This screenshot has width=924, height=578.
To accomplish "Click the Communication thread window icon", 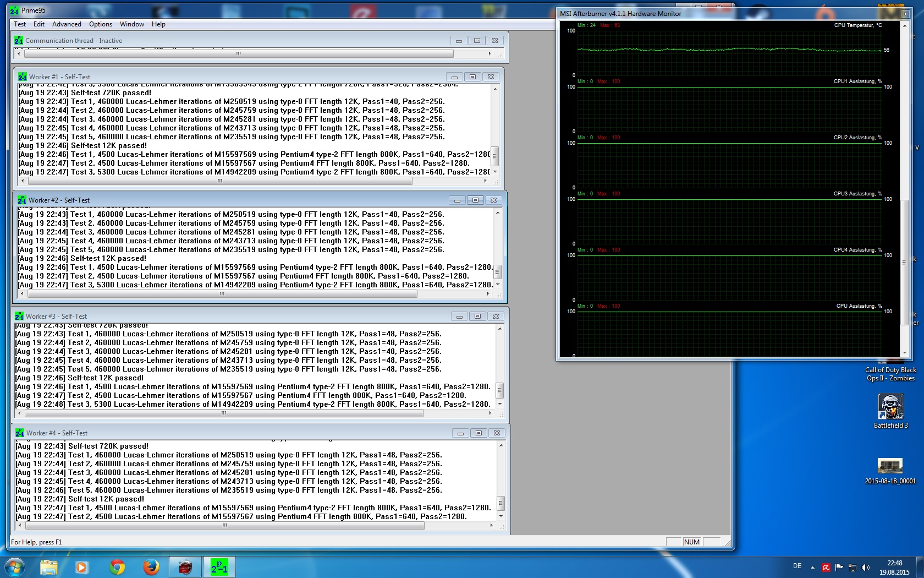I will pos(19,40).
